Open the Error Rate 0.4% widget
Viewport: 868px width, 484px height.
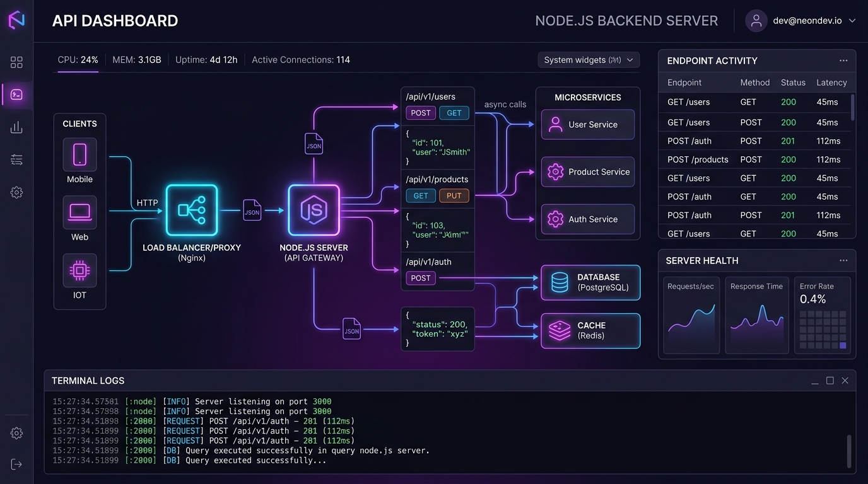(823, 315)
